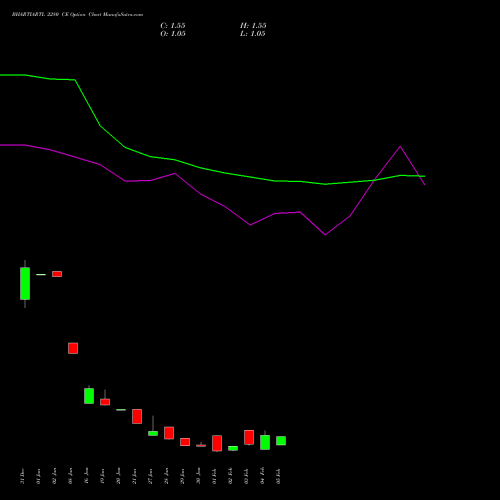Click the red candle for 01 Feb
Image resolution: width=500 pixels, height=500 pixels.
[217, 443]
